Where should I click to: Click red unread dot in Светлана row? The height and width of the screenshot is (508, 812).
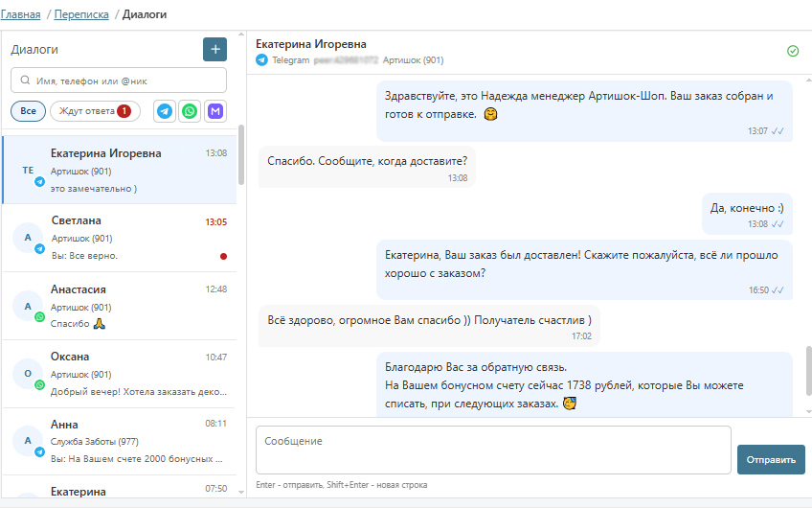pos(223,256)
